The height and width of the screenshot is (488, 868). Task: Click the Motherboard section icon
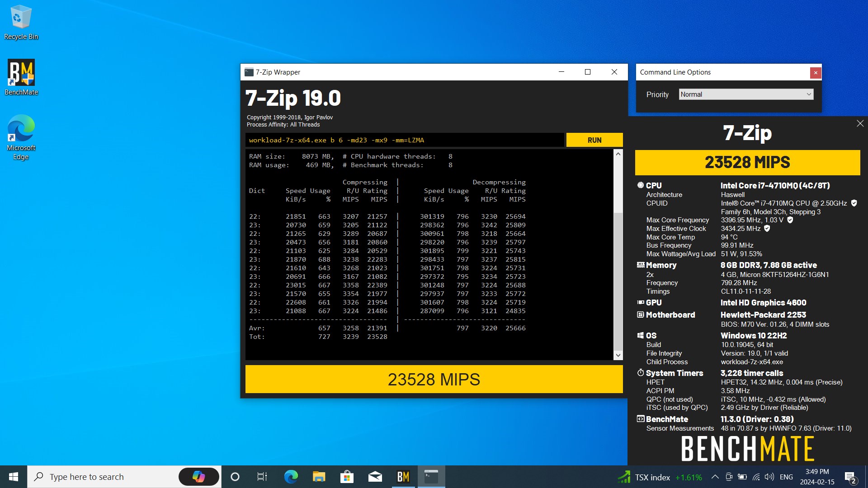tap(641, 314)
